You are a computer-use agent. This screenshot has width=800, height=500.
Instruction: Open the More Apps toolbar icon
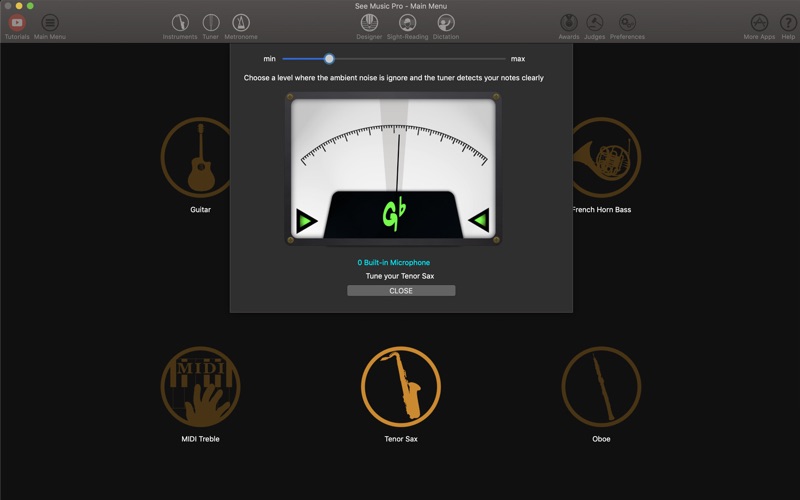pos(759,23)
